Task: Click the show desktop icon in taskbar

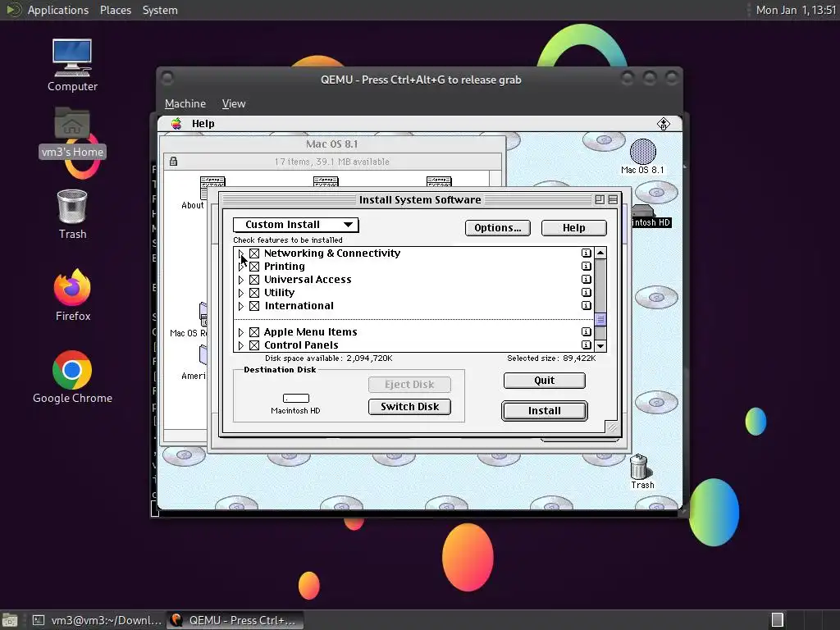Action: click(10, 620)
